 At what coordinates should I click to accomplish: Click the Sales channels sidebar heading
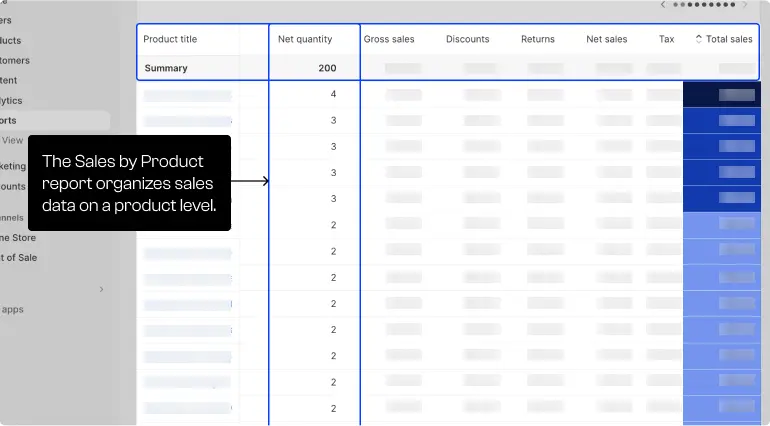pyautogui.click(x=12, y=218)
